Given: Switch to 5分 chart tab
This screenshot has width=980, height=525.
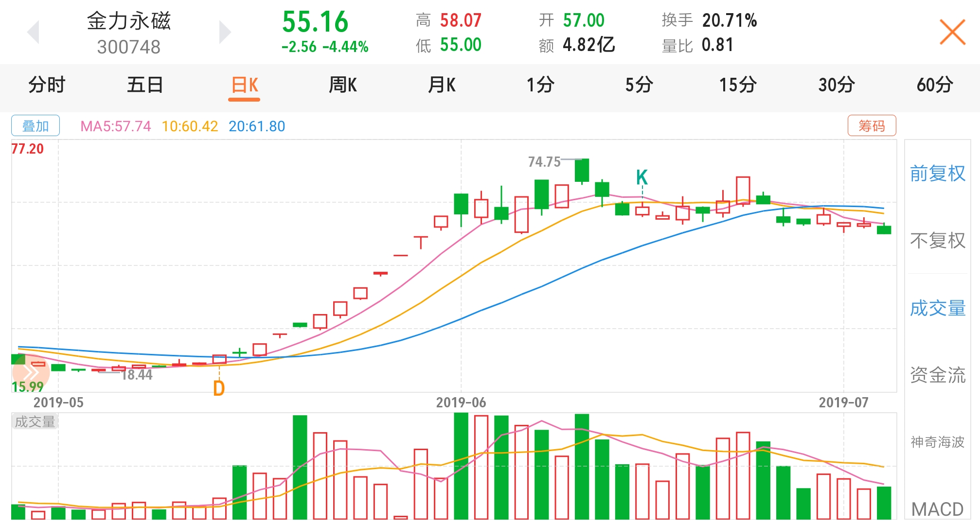Looking at the screenshot, I should coord(639,85).
